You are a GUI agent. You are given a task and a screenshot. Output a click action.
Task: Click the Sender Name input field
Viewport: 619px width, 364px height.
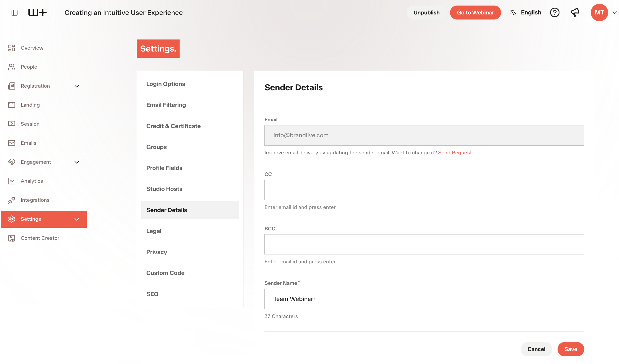tap(424, 299)
